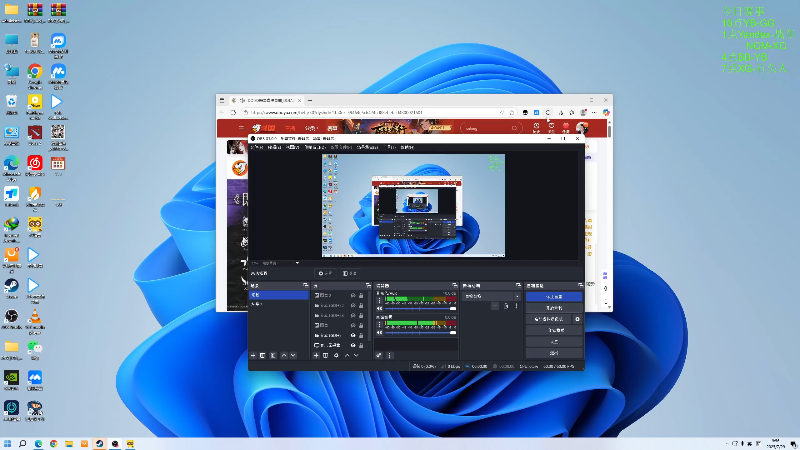The width and height of the screenshot is (800, 450).
Task: Pop out the Audio Mixer dock header icon
Action: [455, 286]
